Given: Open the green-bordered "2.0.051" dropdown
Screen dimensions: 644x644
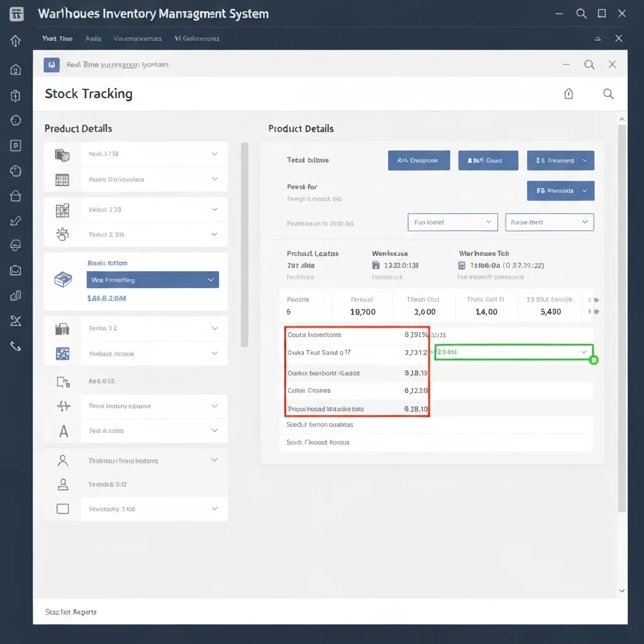Looking at the screenshot, I should (x=513, y=352).
